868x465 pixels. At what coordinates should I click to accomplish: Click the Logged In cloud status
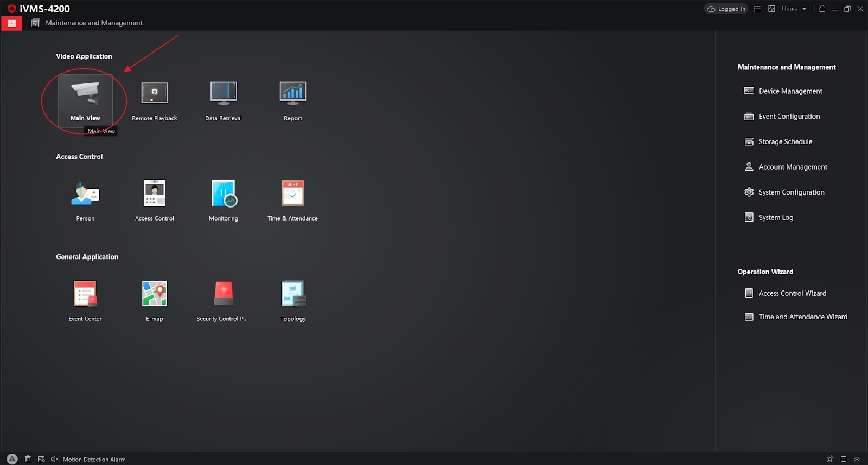coord(726,9)
